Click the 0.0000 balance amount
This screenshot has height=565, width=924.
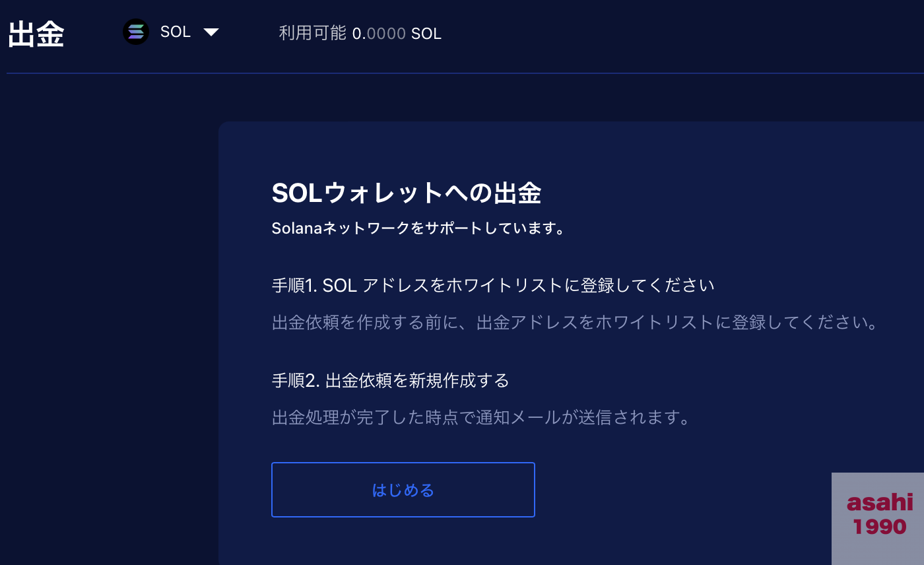point(379,33)
